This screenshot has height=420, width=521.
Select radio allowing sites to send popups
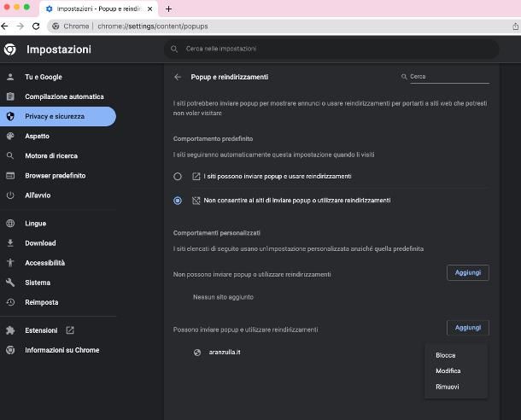[178, 177]
